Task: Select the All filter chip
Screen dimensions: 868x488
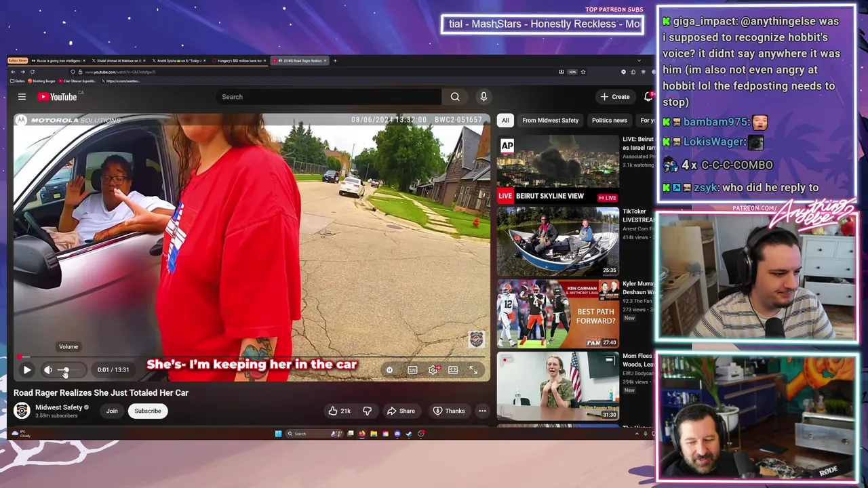Action: pyautogui.click(x=505, y=121)
